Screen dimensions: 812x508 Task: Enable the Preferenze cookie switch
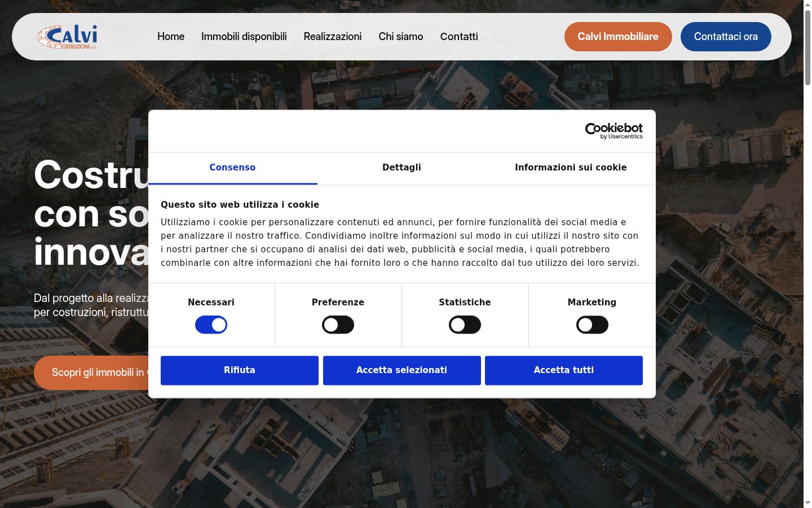pos(338,325)
